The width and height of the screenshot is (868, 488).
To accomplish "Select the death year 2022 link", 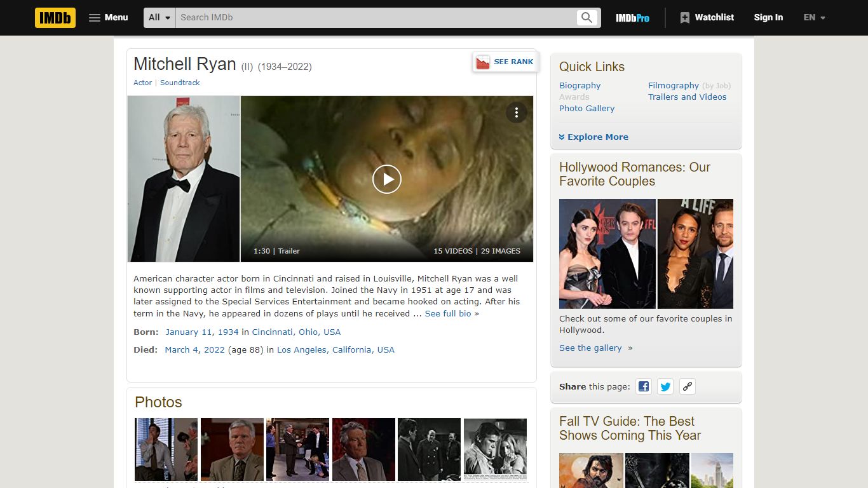I will [x=214, y=349].
